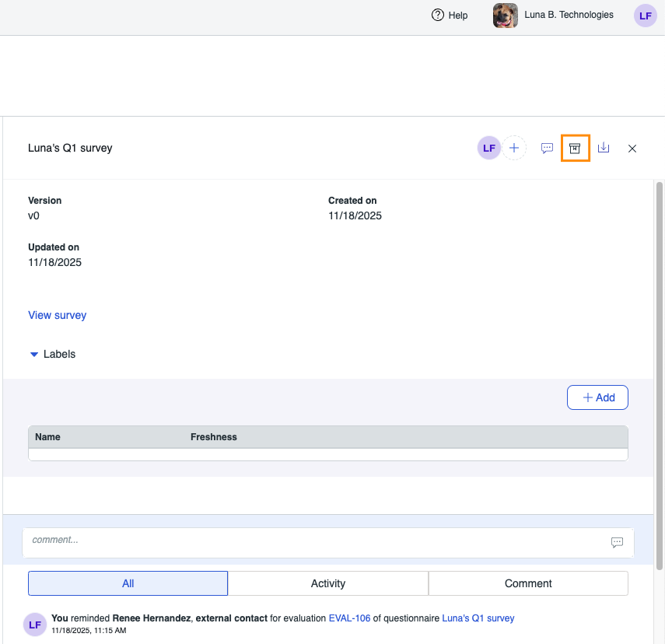Image resolution: width=665 pixels, height=644 pixels.
Task: Select the All tab
Action: [128, 583]
